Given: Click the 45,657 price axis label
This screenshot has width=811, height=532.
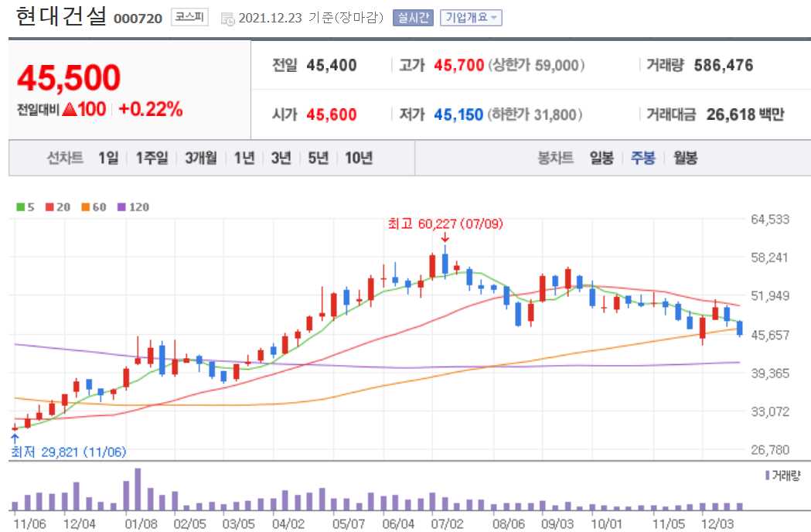Looking at the screenshot, I should pyautogui.click(x=770, y=335).
